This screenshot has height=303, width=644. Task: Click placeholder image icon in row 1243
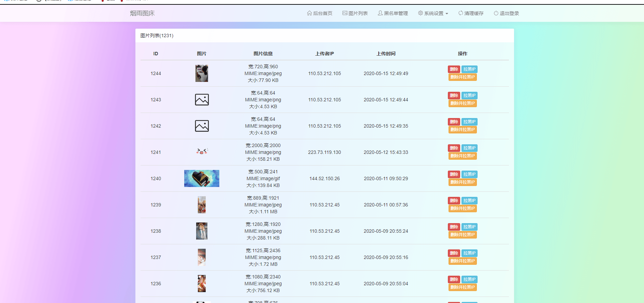[202, 100]
